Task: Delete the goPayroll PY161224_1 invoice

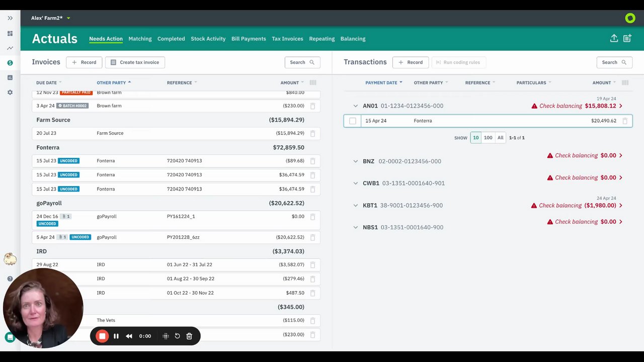Action: coord(312,217)
